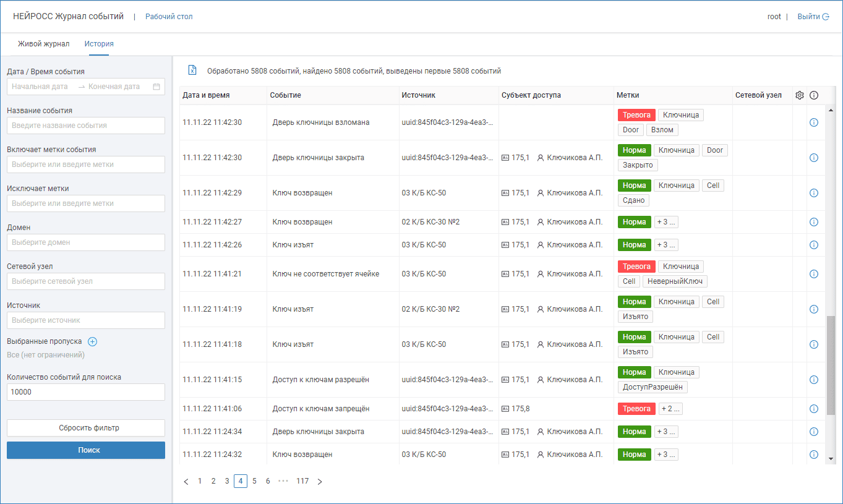The image size is (843, 504).
Task: Open the Сетевой узел filter dropdown
Action: click(x=86, y=281)
